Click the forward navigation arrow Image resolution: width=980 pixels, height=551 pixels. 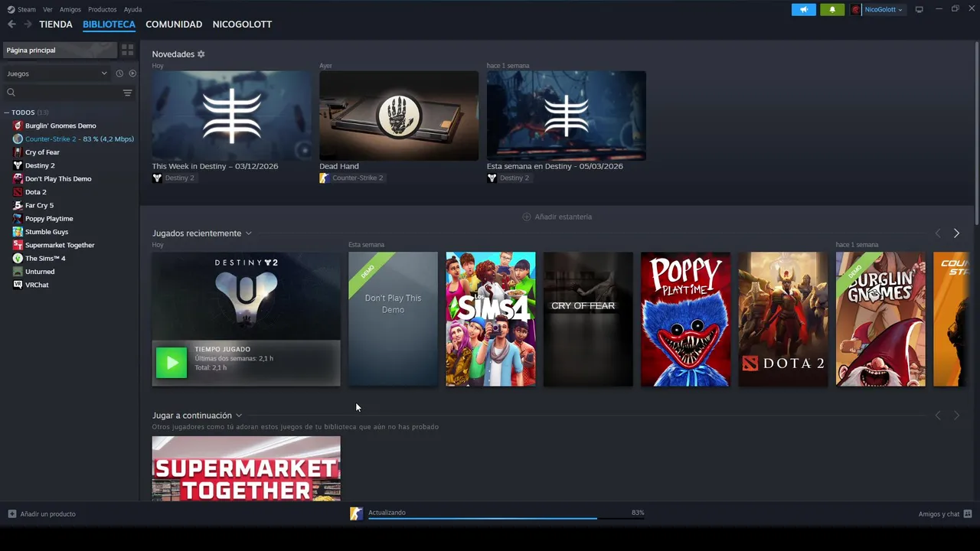28,24
